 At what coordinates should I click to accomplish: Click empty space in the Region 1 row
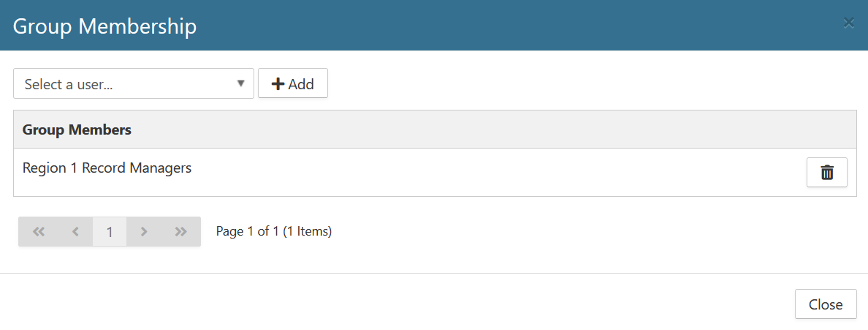tap(475, 173)
